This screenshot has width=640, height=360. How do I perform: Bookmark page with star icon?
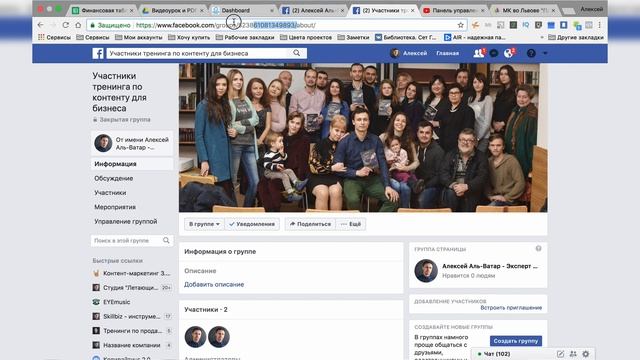(x=461, y=25)
